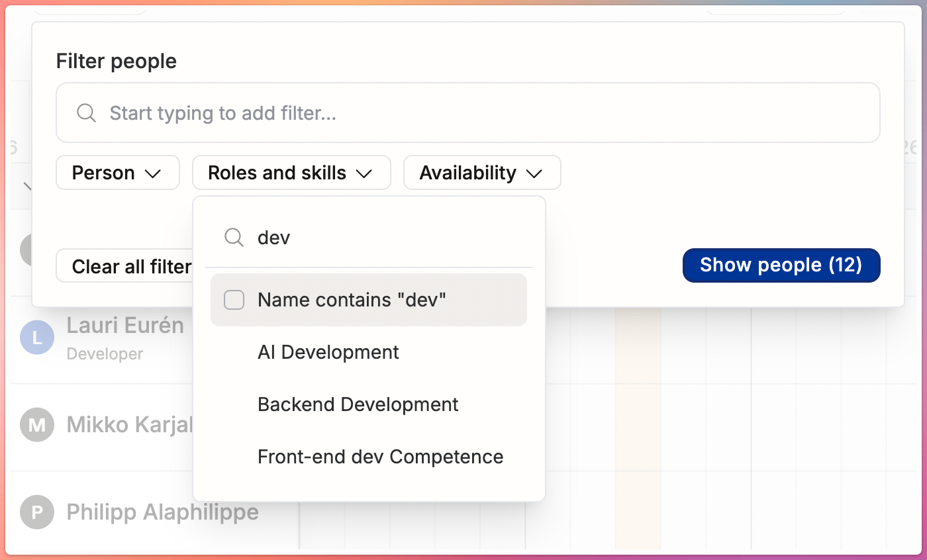This screenshot has width=927, height=560.
Task: Pick Front-end dev Competence option
Action: tap(381, 457)
